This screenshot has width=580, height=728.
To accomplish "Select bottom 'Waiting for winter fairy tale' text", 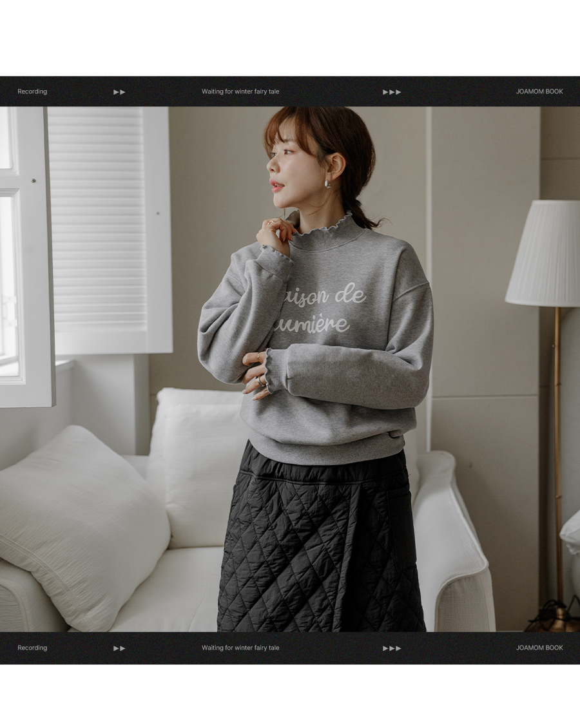I will [240, 648].
